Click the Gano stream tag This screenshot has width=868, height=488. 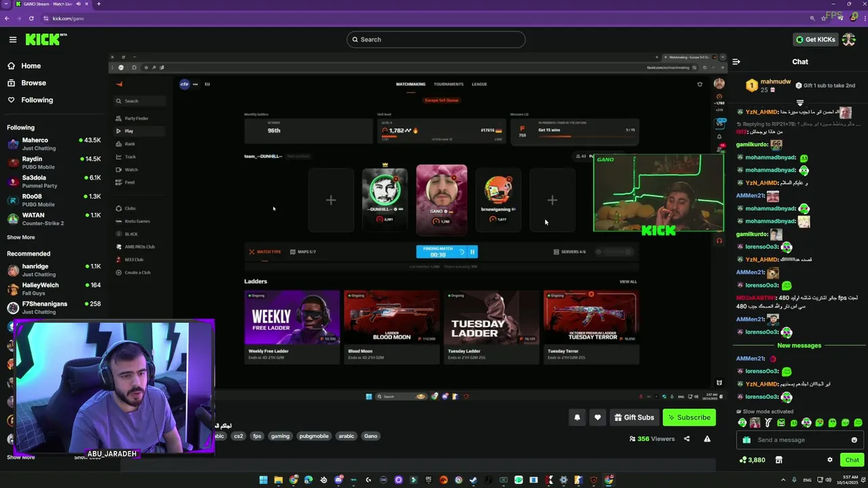pos(370,436)
